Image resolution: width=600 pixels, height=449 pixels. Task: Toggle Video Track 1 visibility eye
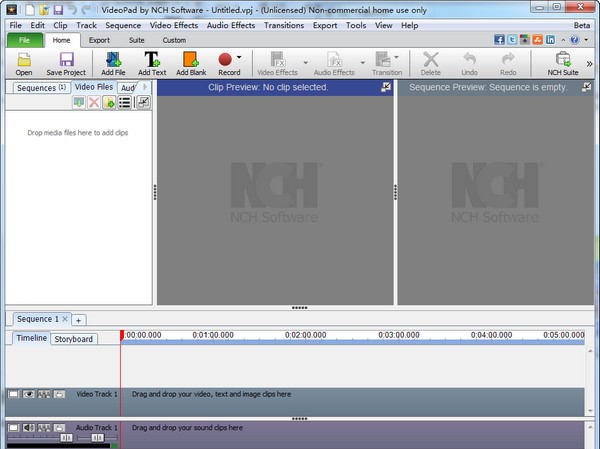28,394
